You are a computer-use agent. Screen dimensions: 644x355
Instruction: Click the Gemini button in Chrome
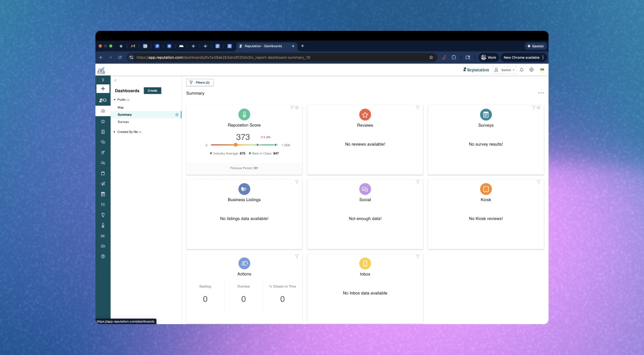click(x=536, y=46)
